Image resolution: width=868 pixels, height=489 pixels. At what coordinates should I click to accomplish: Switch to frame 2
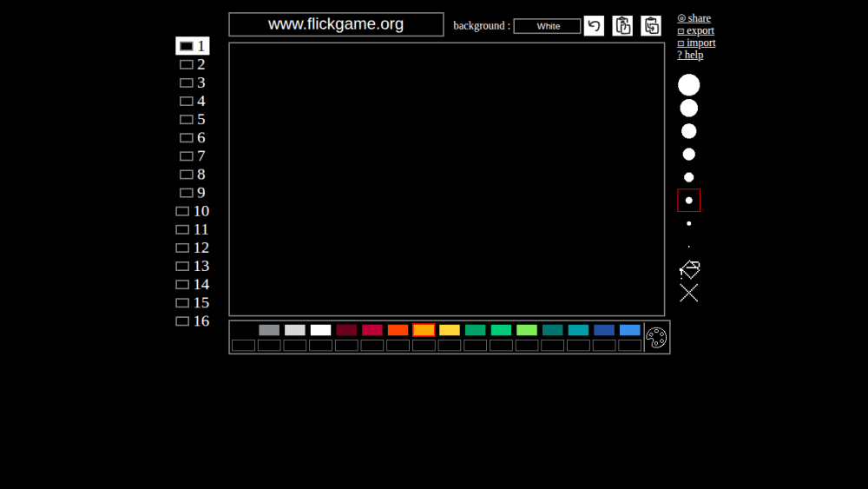click(192, 64)
